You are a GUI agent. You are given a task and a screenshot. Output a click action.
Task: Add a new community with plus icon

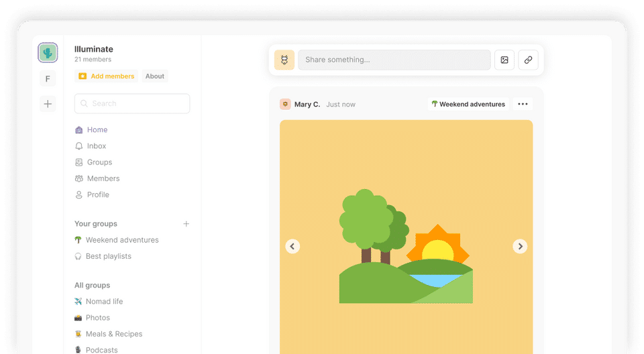point(48,104)
